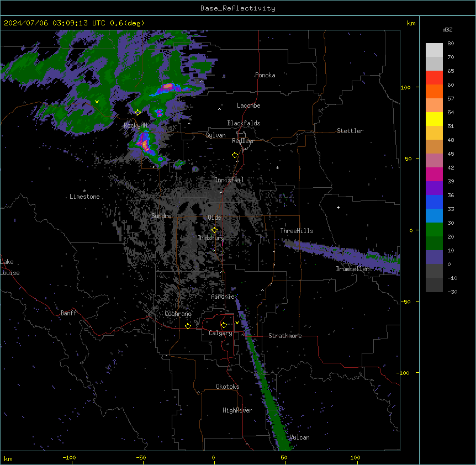Viewport: 476px width, 465px height.
Task: Click the dBZ legend heading
Action: 447,30
